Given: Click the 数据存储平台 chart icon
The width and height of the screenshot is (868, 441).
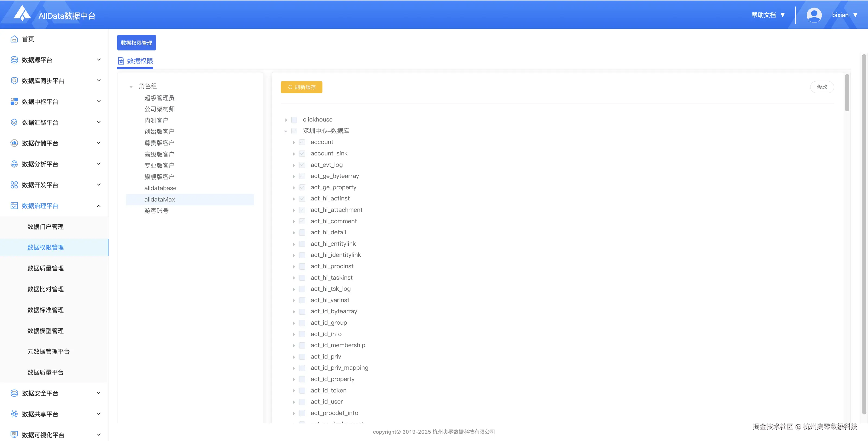Looking at the screenshot, I should (14, 143).
